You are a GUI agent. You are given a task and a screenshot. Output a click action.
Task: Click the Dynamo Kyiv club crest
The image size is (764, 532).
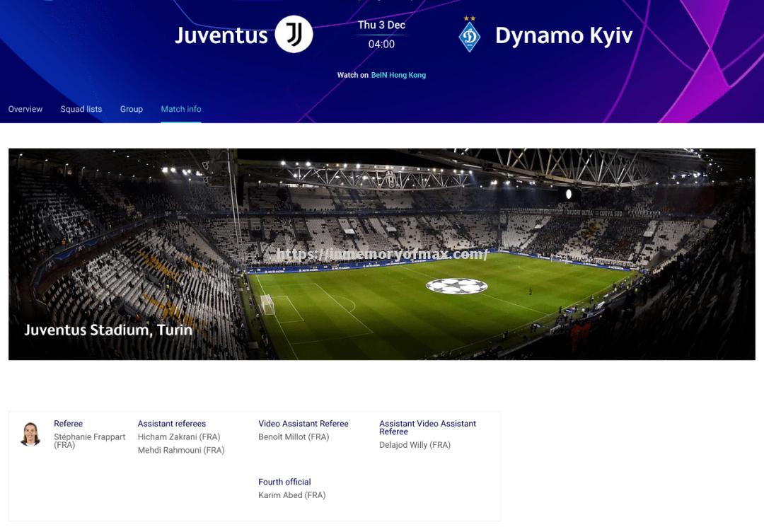(469, 35)
